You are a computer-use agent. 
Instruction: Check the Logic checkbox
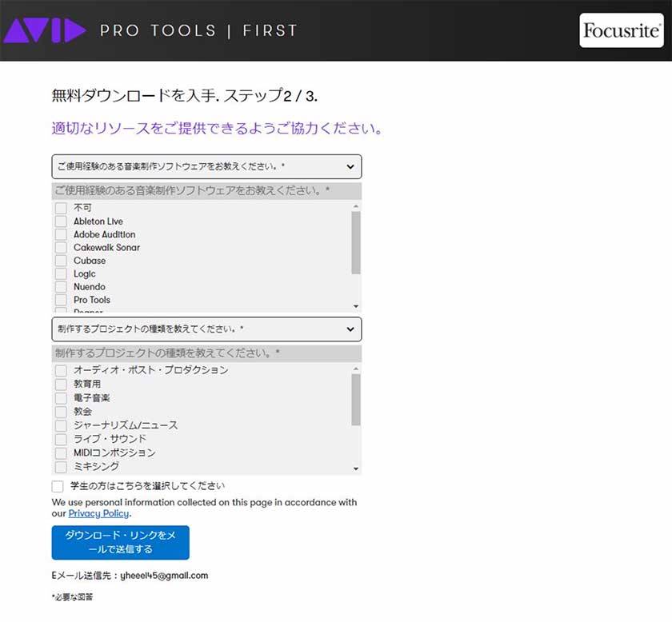[x=61, y=273]
